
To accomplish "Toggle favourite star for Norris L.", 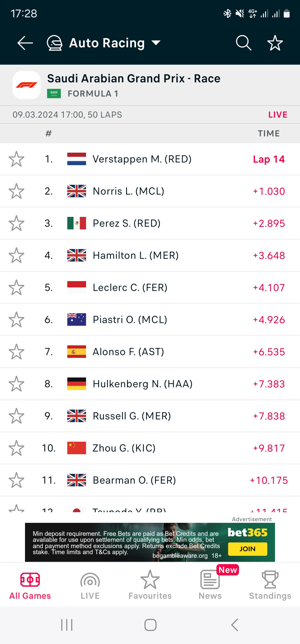I will tap(16, 191).
